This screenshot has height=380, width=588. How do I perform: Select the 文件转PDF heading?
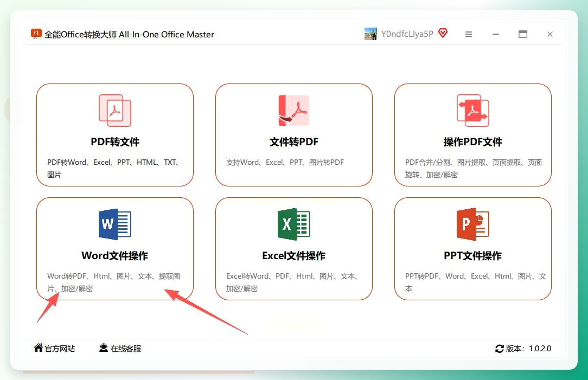[x=293, y=142]
